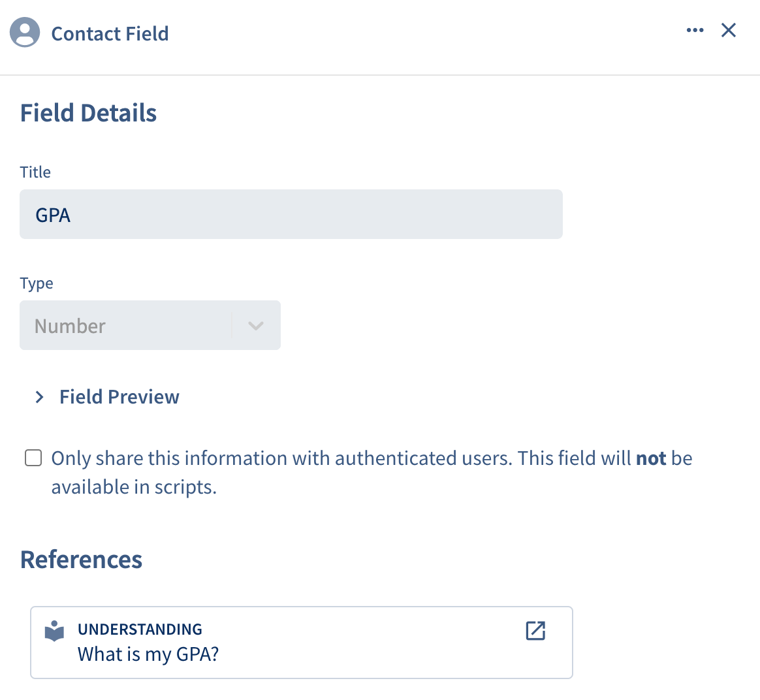
Task: Click the Title field label
Action: click(x=35, y=172)
